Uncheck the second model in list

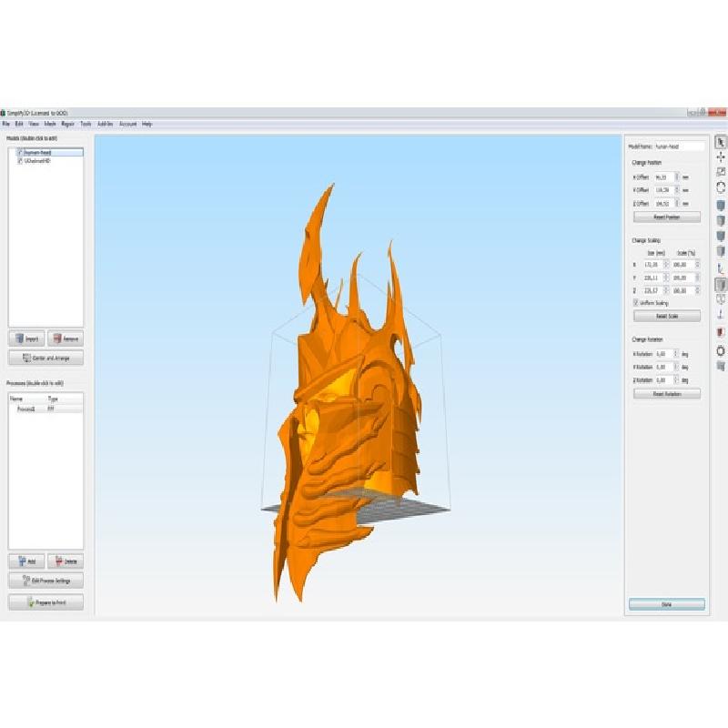[x=20, y=160]
